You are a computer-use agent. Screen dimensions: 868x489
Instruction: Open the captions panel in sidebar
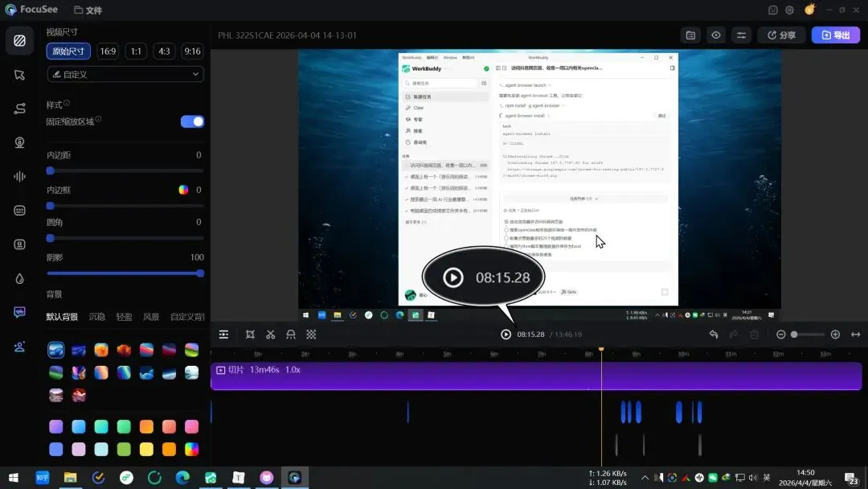click(19, 211)
